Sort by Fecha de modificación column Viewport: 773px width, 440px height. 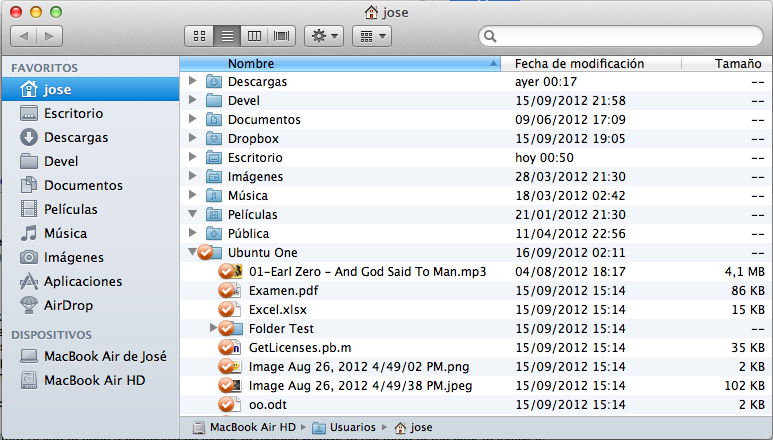pos(579,63)
